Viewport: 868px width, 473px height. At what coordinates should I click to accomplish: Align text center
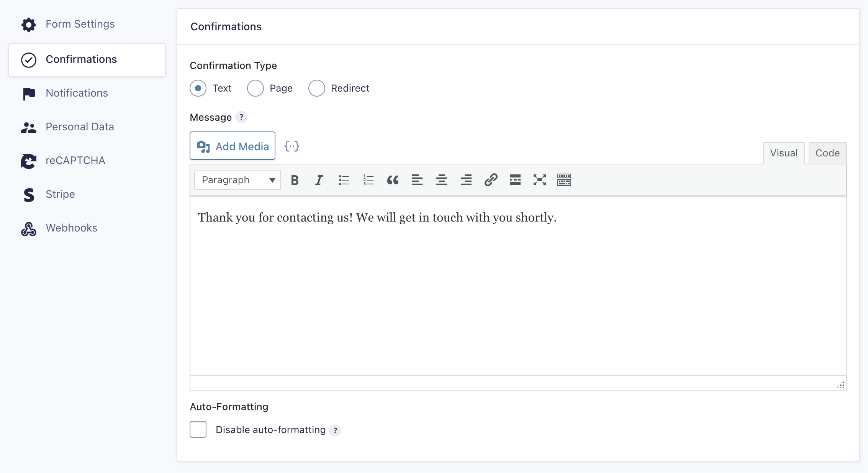point(442,180)
